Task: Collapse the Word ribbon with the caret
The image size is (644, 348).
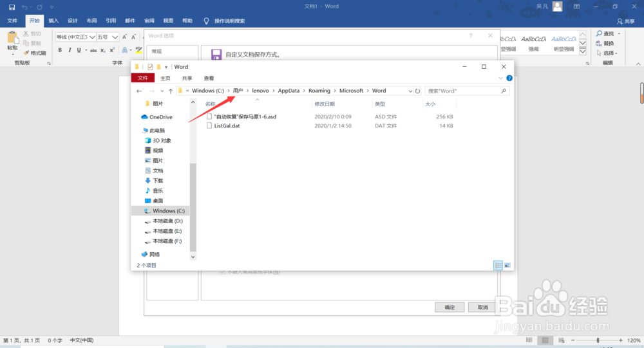Action: tap(638, 64)
